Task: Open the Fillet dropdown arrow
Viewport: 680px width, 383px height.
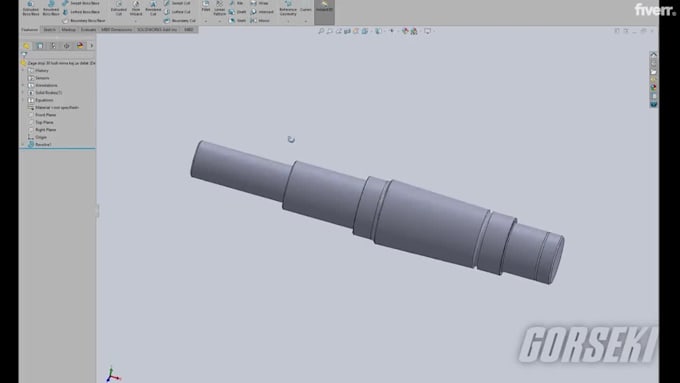Action: [206, 21]
